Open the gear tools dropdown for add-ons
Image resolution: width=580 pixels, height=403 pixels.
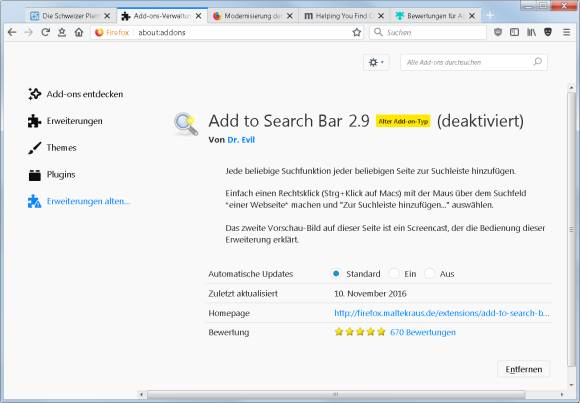coord(376,62)
